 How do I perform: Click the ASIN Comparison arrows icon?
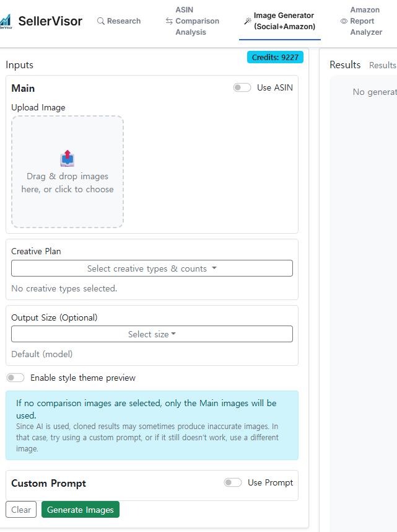click(169, 21)
